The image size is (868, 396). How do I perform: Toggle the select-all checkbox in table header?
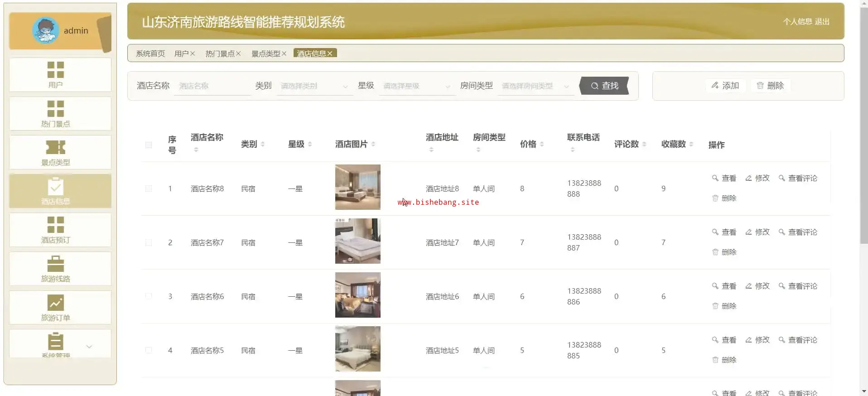(149, 145)
